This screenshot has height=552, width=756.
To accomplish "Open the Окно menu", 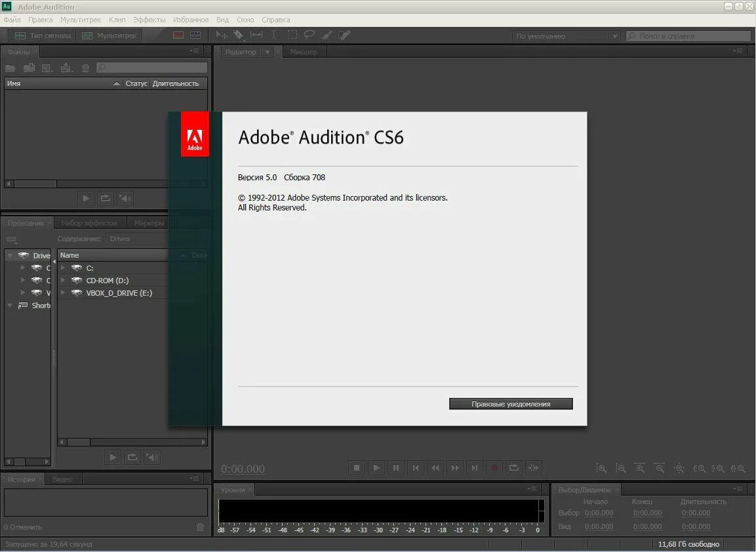I will click(x=245, y=20).
